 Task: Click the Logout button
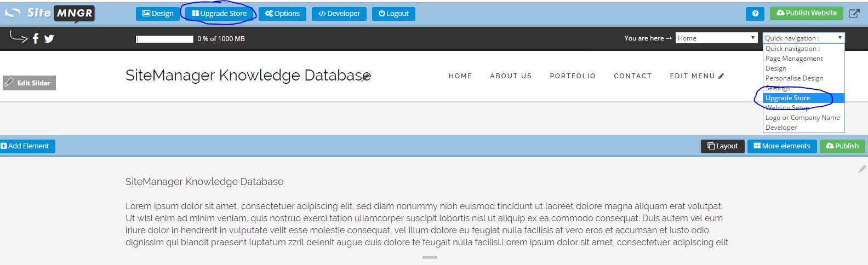coord(393,14)
